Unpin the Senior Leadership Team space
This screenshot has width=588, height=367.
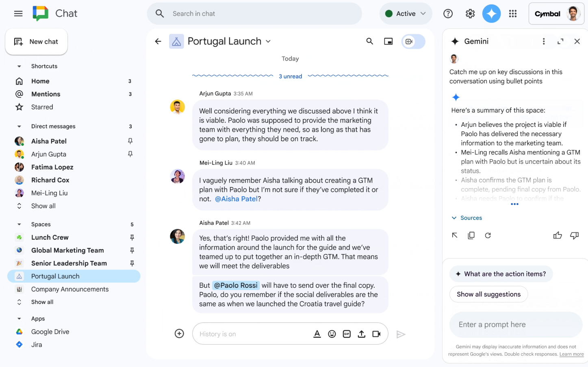(132, 263)
